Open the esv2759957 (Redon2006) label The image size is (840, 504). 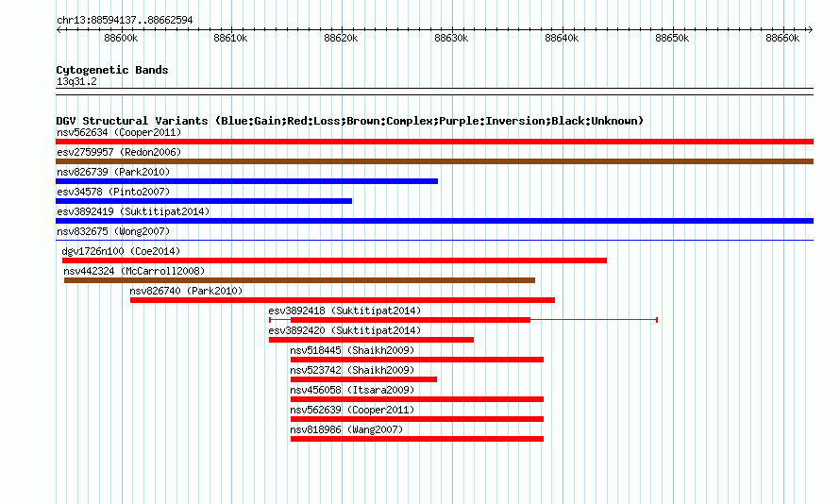119,152
